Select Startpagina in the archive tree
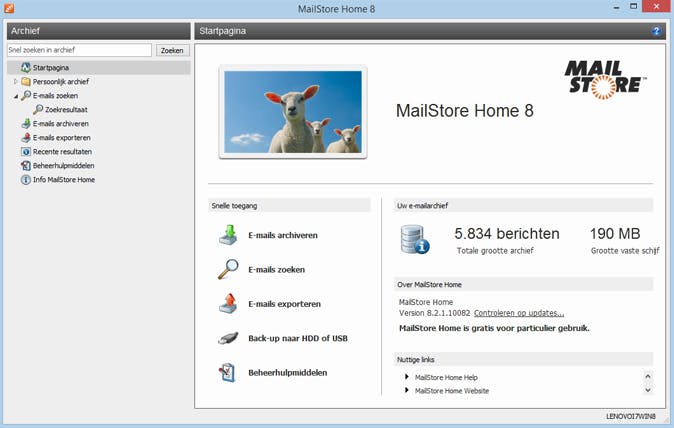The height and width of the screenshot is (428, 674). coord(51,67)
